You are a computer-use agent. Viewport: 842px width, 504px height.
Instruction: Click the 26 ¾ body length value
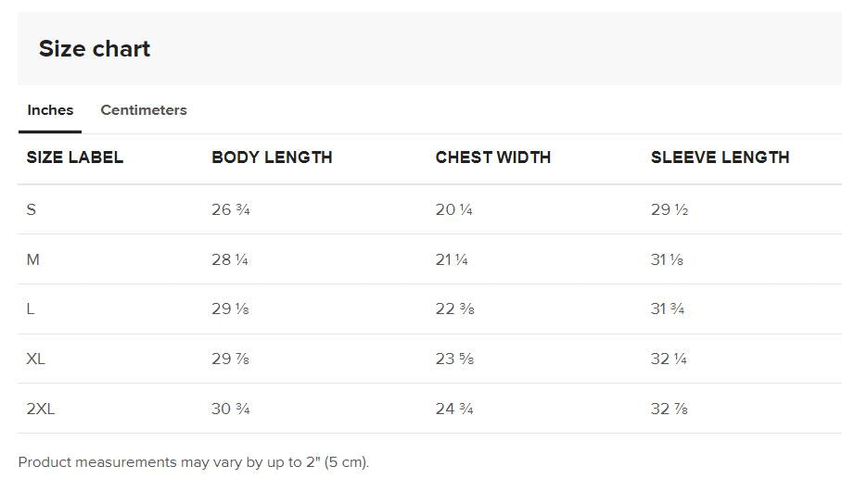(x=231, y=209)
